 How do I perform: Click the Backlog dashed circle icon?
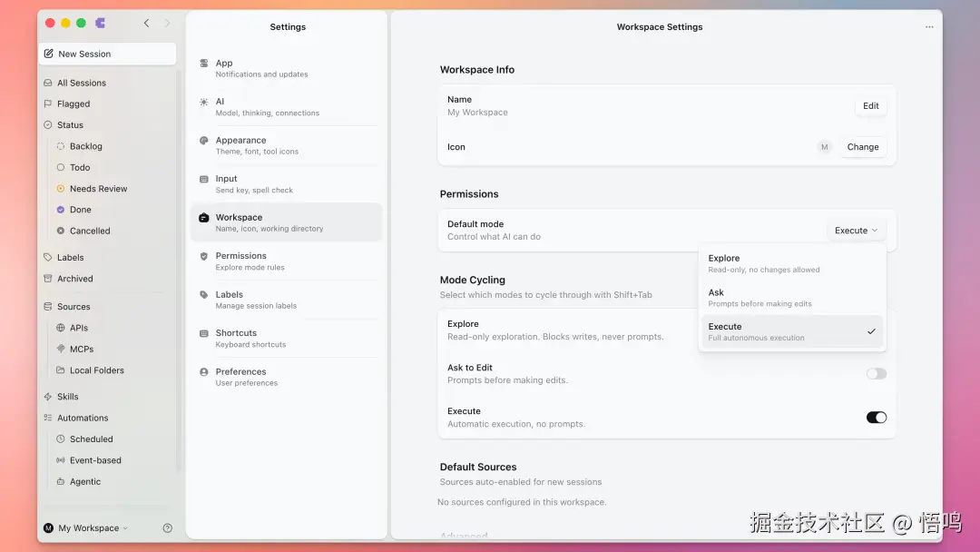point(61,146)
